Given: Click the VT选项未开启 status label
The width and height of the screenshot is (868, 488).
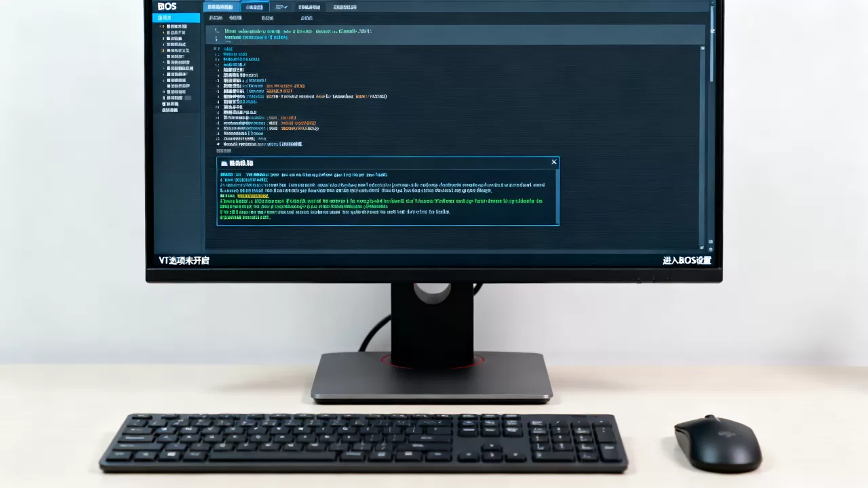Looking at the screenshot, I should [x=184, y=260].
